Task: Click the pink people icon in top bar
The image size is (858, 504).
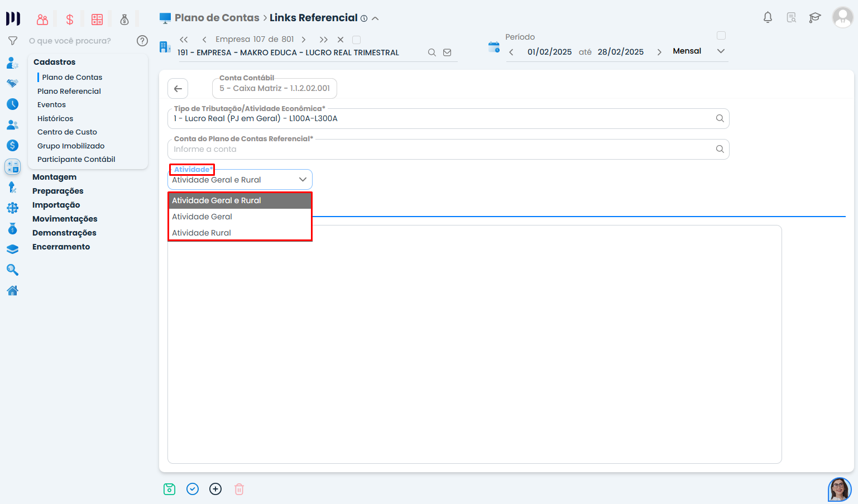Action: 42,20
